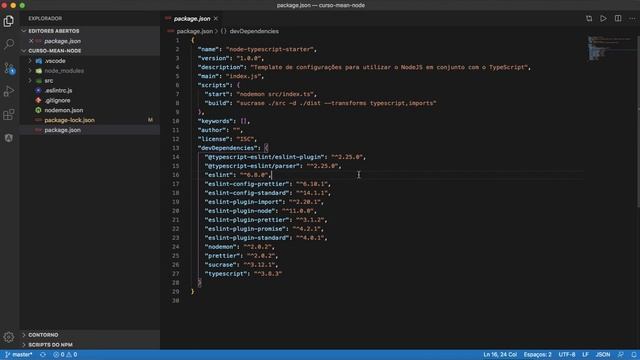Change the JSON language mode
This screenshot has height=360, width=640.
[602, 355]
